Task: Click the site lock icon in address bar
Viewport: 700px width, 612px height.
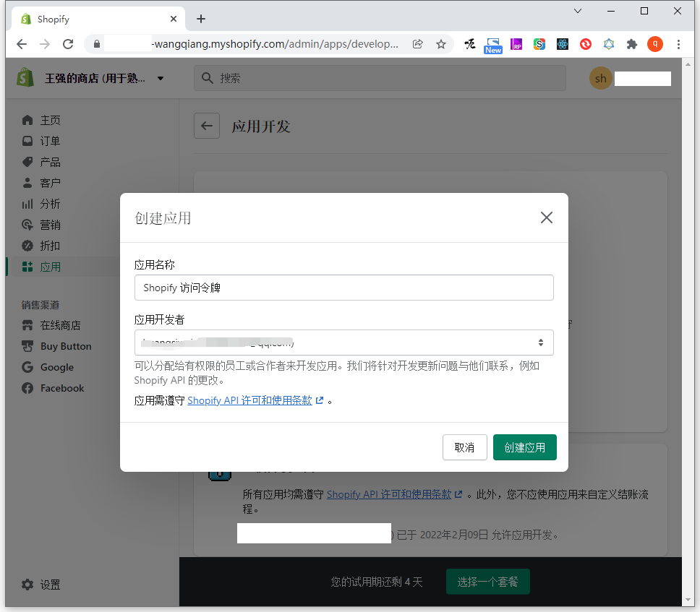Action: [x=96, y=44]
